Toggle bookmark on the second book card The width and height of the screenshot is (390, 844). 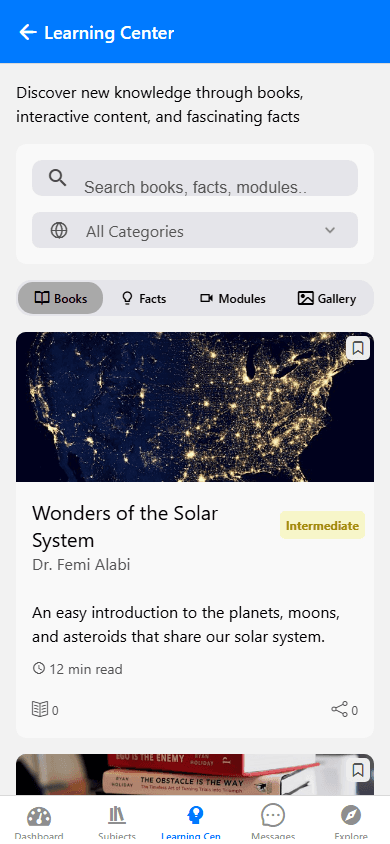pyautogui.click(x=358, y=770)
